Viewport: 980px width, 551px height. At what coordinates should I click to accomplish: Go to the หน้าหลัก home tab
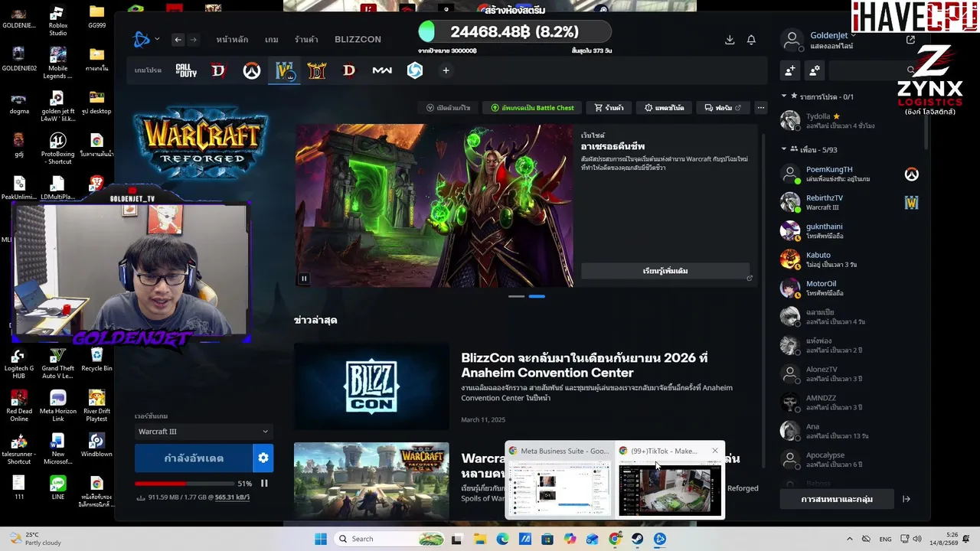click(x=232, y=40)
